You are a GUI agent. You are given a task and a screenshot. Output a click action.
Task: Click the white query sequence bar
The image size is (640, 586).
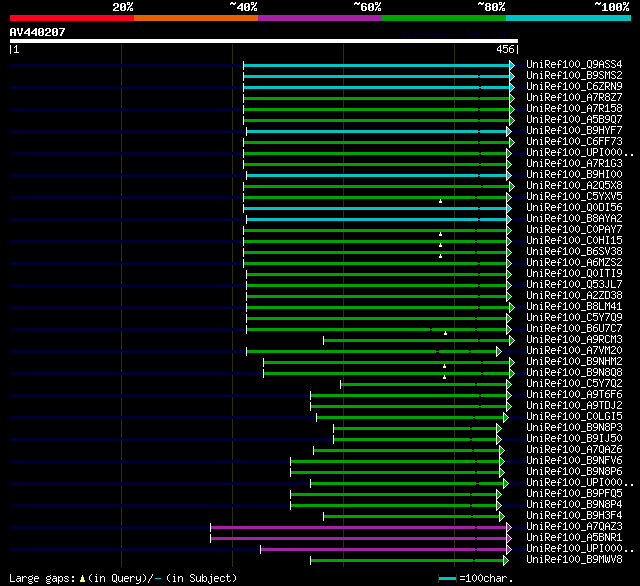[x=264, y=41]
